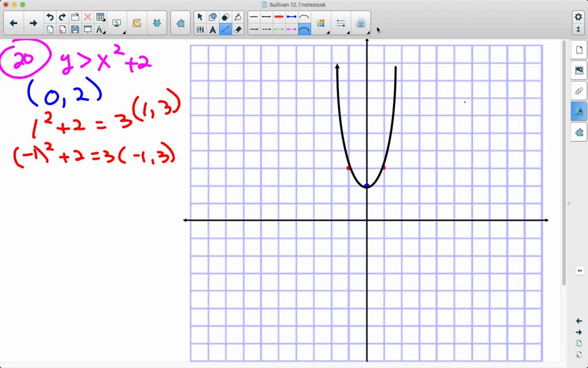
Task: Move toolbar with the vertical double-arrow button
Action: pos(578,29)
